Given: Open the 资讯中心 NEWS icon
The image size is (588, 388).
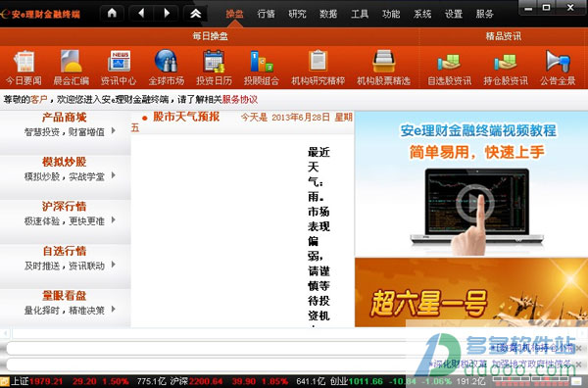Looking at the screenshot, I should click(119, 61).
